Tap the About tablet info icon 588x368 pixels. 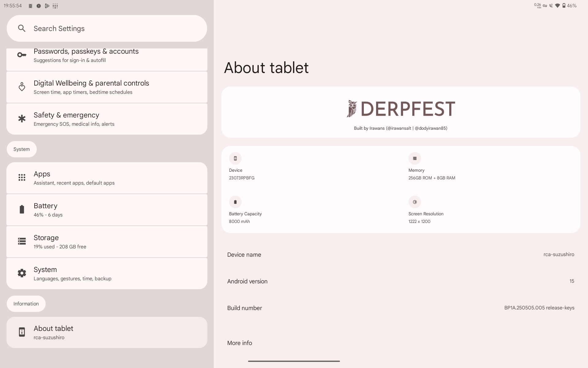click(x=22, y=332)
